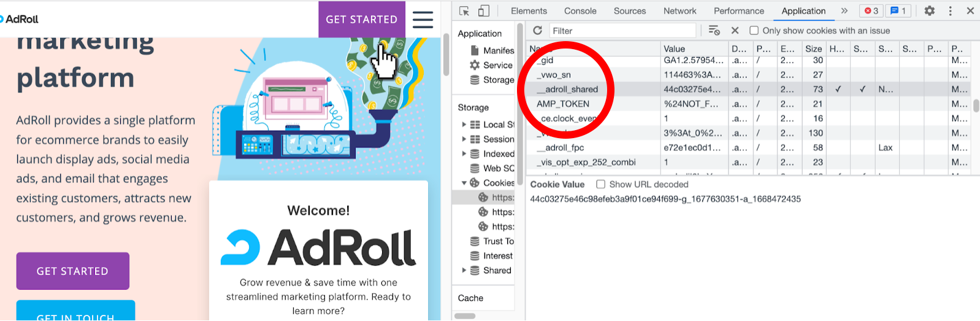Switch to the Performance tab
The image size is (980, 321).
pos(739,11)
